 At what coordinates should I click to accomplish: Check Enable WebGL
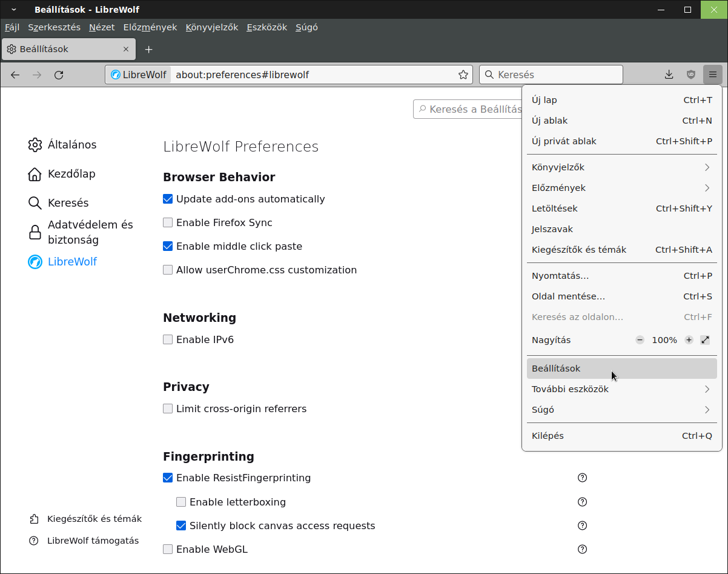coord(168,549)
